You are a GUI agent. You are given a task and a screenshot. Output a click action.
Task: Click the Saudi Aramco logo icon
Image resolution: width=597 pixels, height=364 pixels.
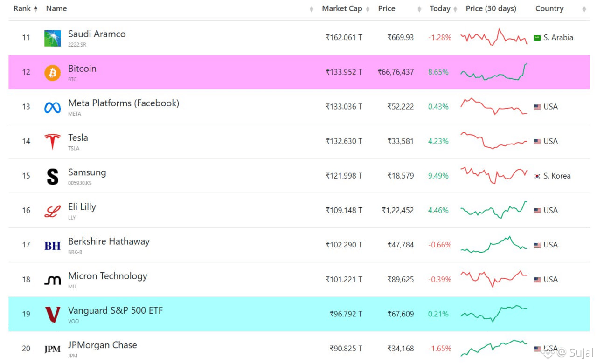click(52, 38)
